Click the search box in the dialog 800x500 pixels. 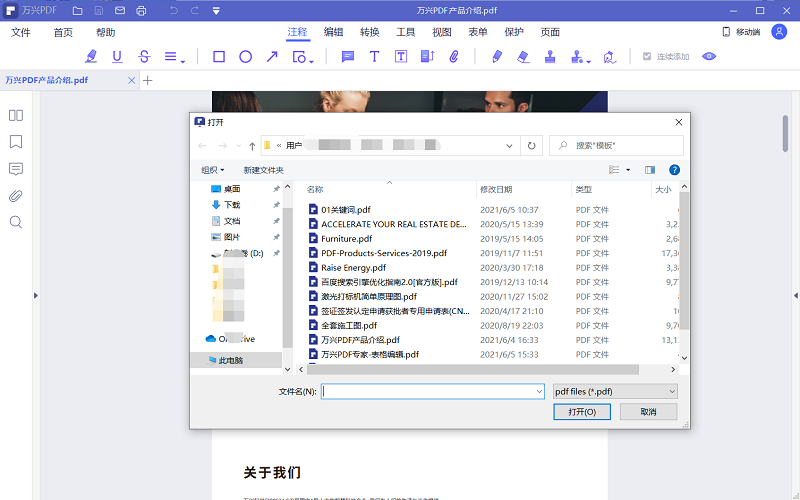tap(616, 145)
